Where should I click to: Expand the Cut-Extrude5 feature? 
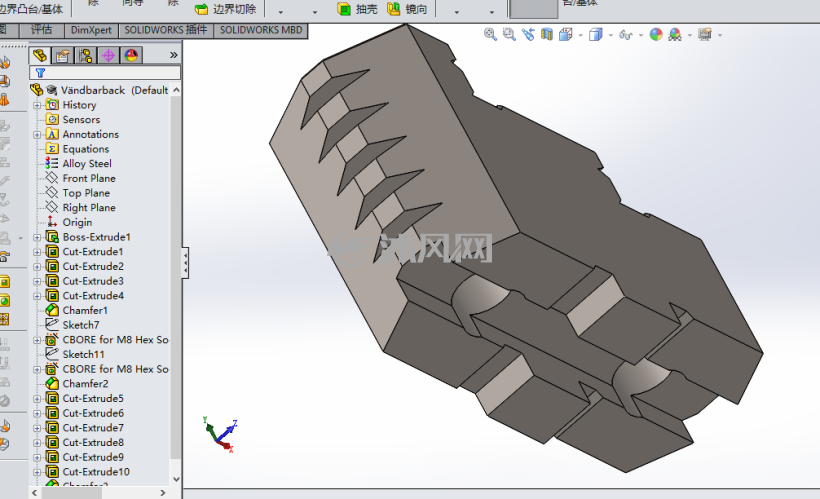tap(37, 399)
